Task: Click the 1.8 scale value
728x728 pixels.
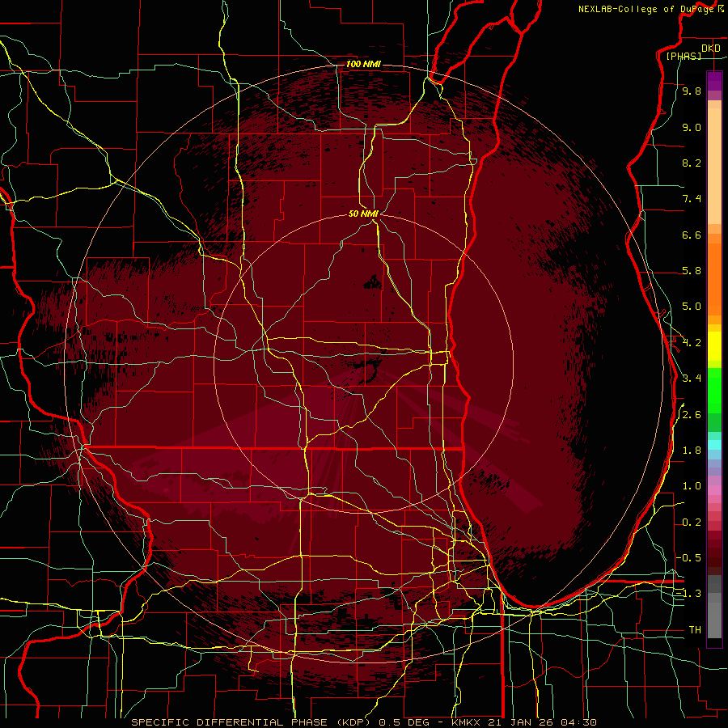Action: [x=692, y=451]
